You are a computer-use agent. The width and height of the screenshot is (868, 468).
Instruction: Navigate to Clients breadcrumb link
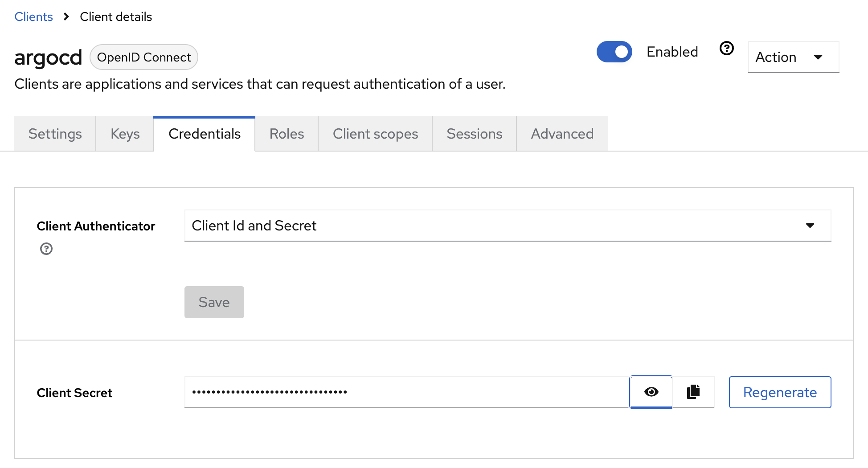(33, 16)
